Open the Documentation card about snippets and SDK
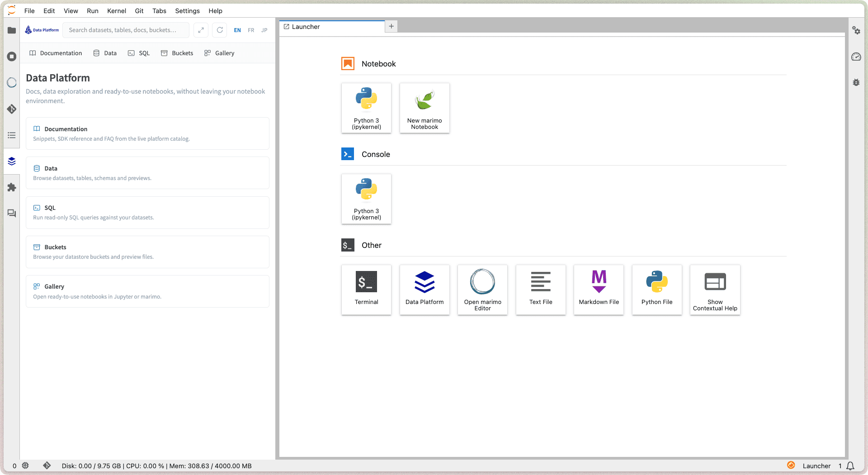The height and width of the screenshot is (475, 868). tap(147, 133)
